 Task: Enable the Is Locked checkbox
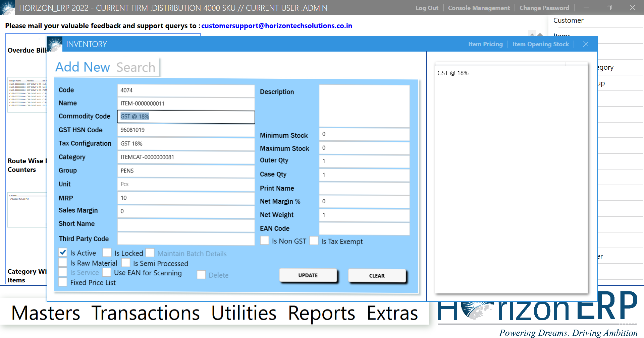point(107,252)
